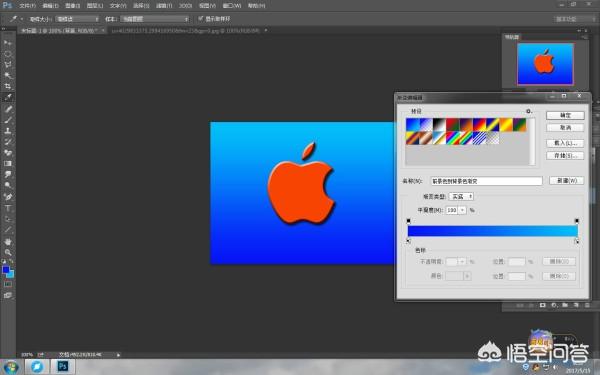The image size is (600, 375).
Task: Open the gradient presets gear menu
Action: point(529,111)
